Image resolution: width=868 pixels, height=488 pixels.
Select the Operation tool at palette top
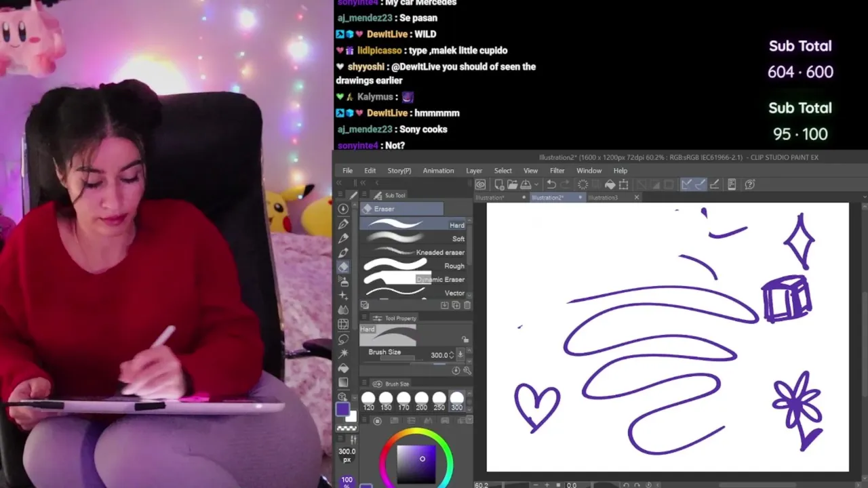pos(343,209)
